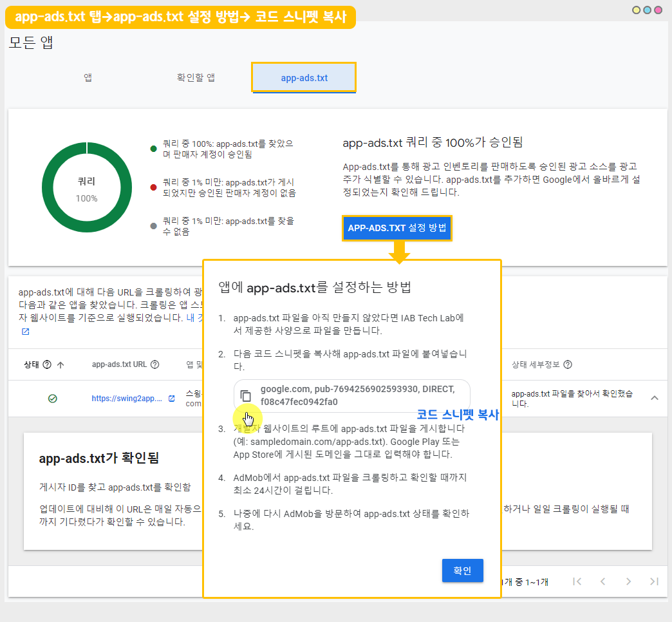Go to previous page of results

point(602,581)
